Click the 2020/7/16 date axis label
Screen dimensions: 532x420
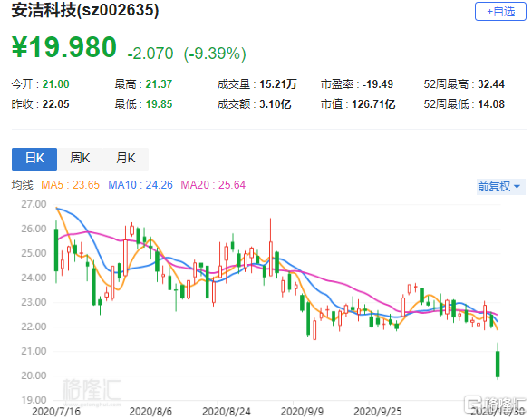56,411
